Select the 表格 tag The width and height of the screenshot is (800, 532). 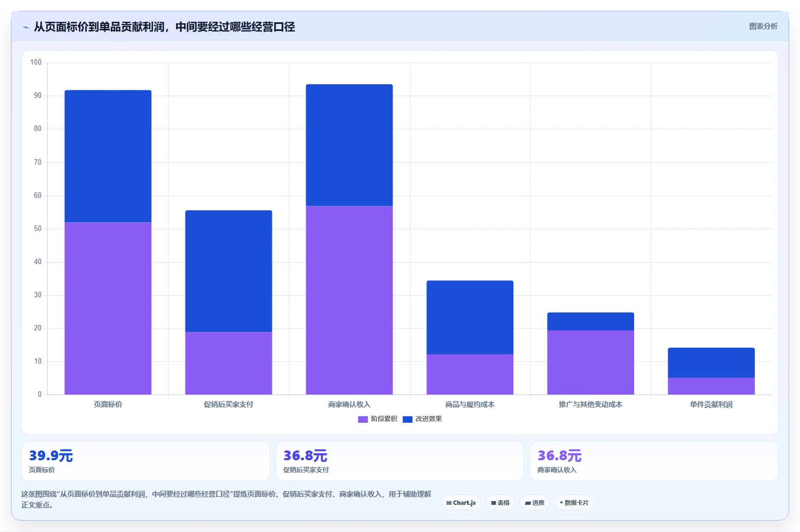(x=500, y=503)
